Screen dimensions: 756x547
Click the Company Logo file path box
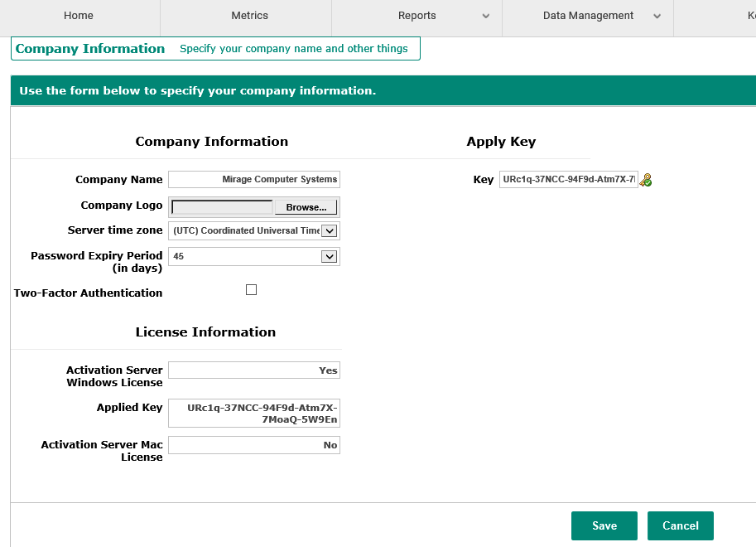[x=222, y=207]
